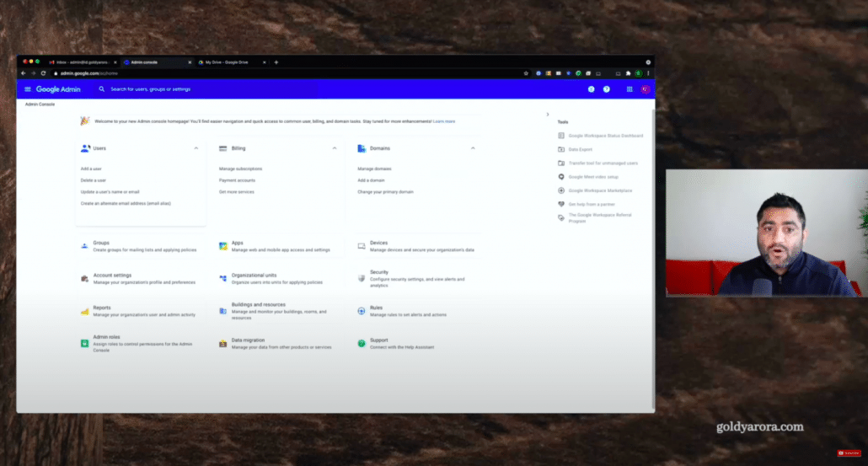Screen dimensions: 868x466
Task: Switch to the Inbox Gmail tab
Action: click(82, 62)
